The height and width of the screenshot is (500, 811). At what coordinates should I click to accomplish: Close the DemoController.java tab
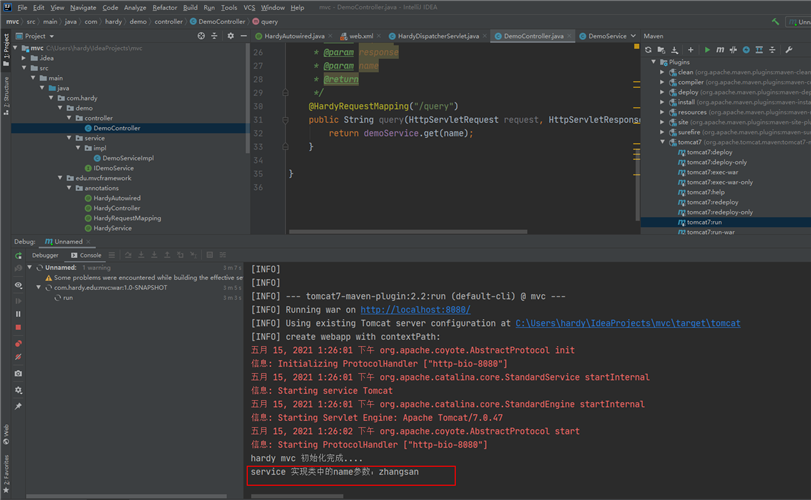click(569, 36)
